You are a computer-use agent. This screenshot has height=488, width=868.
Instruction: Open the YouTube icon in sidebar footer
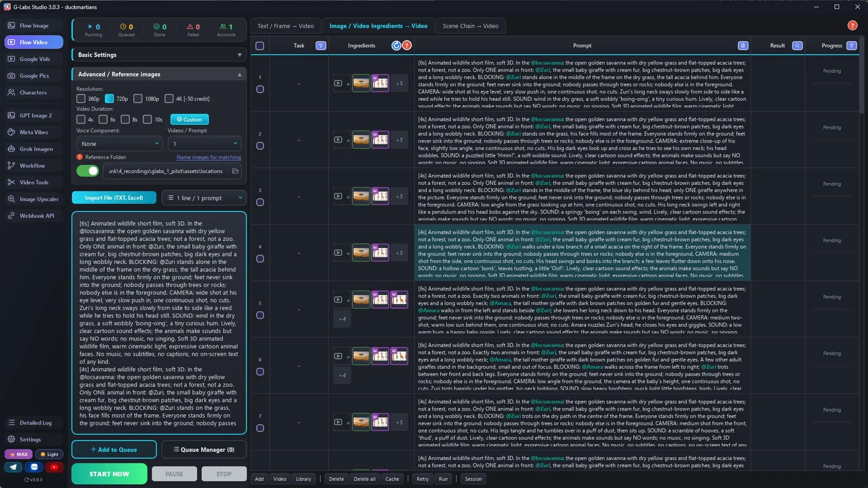(x=54, y=467)
